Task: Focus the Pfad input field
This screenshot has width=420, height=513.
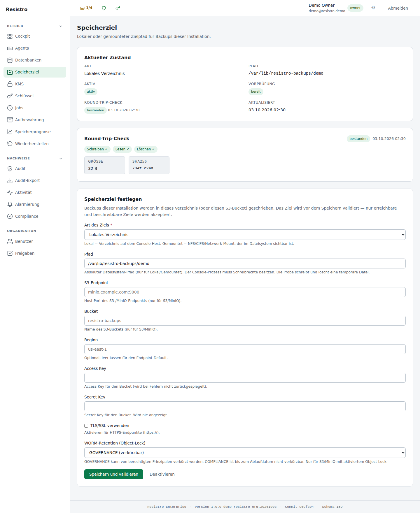Action: click(x=245, y=263)
